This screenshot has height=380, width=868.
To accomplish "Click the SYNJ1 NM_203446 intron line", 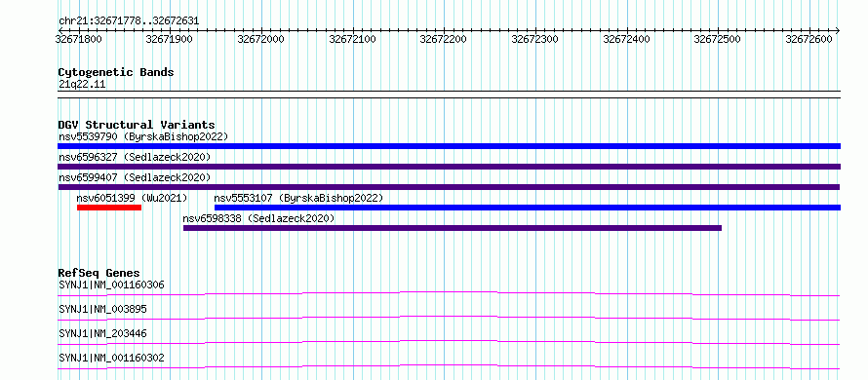I will [x=449, y=342].
